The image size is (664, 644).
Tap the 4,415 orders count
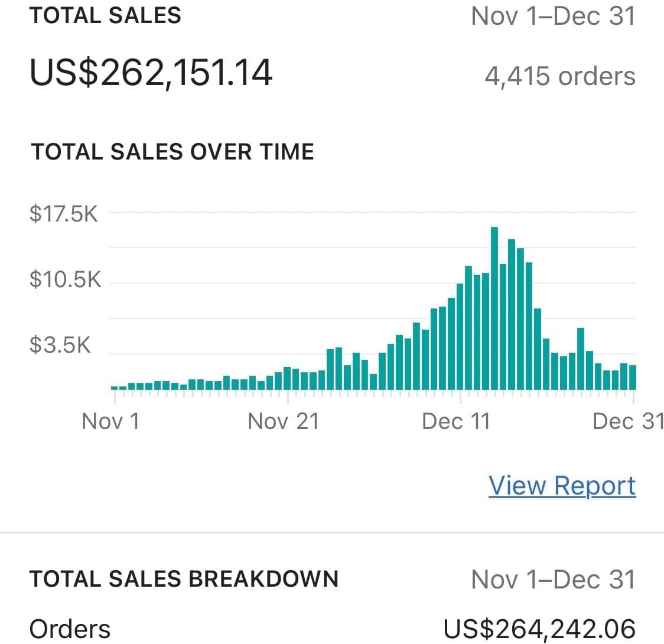click(x=560, y=76)
